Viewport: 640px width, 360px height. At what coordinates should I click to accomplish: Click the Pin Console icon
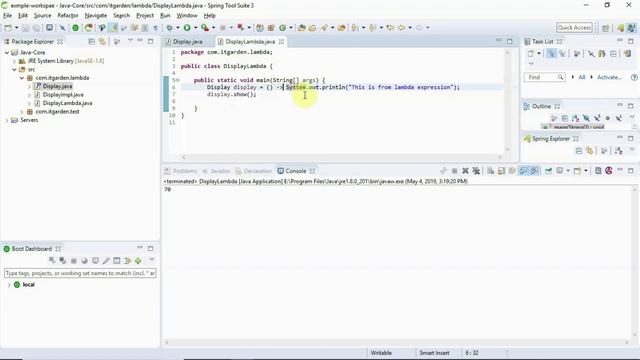549,171
